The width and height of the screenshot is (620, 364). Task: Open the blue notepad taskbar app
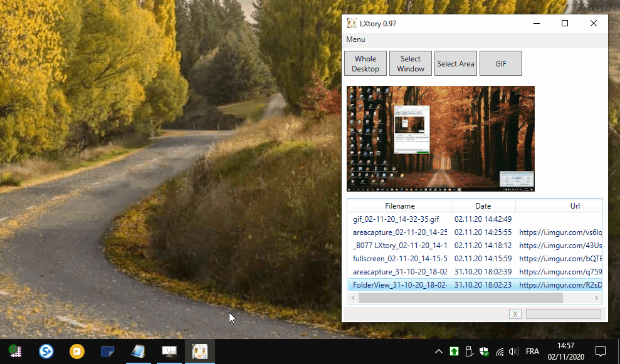138,351
